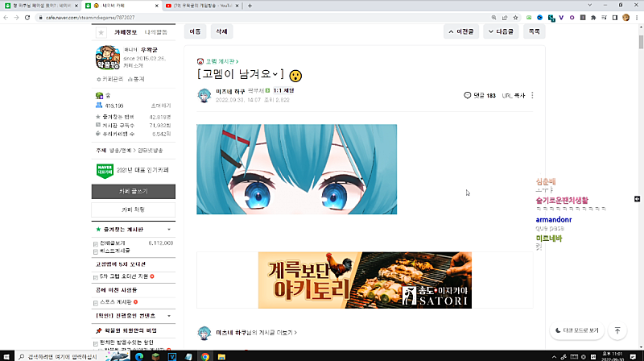Click the browser forward arrow
The width and height of the screenshot is (644, 361).
click(x=16, y=18)
